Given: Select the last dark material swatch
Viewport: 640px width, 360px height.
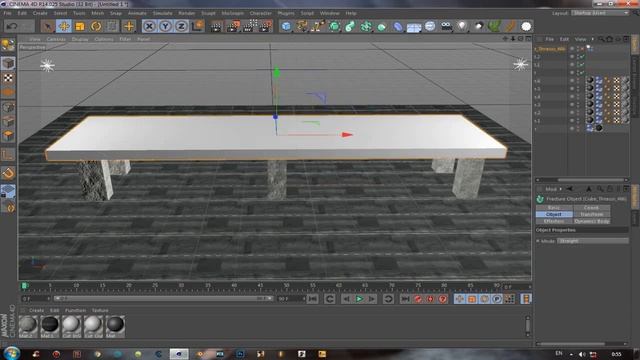Looking at the screenshot, I should tap(115, 326).
